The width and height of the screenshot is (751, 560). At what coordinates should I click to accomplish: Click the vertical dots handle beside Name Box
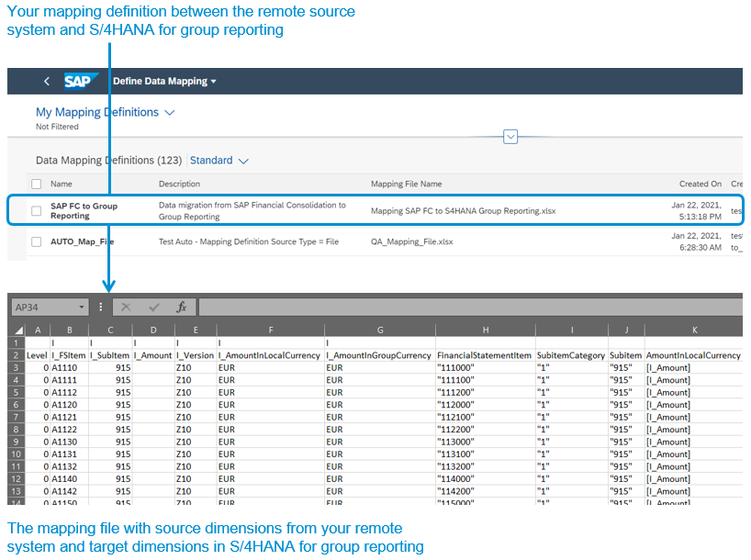tap(101, 307)
